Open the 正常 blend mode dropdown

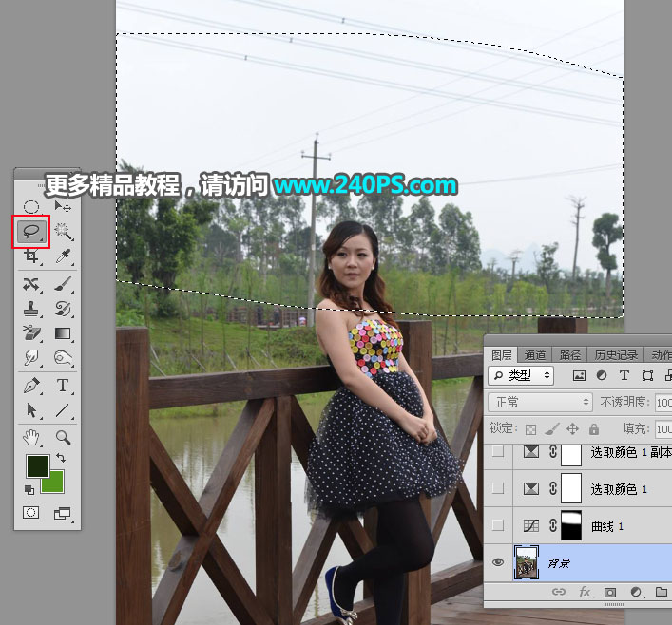(x=539, y=403)
